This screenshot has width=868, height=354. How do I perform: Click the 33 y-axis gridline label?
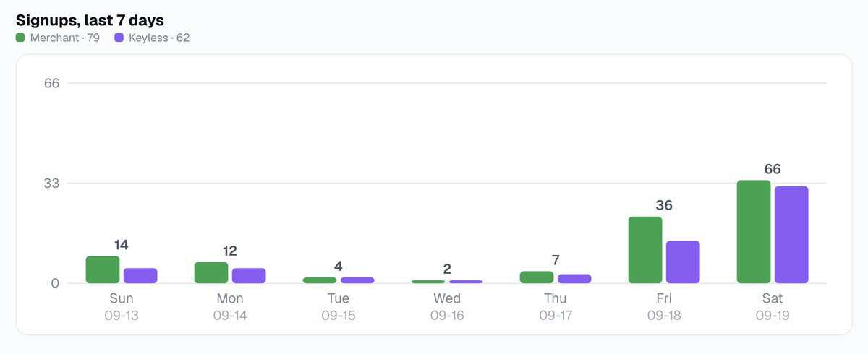tap(50, 184)
